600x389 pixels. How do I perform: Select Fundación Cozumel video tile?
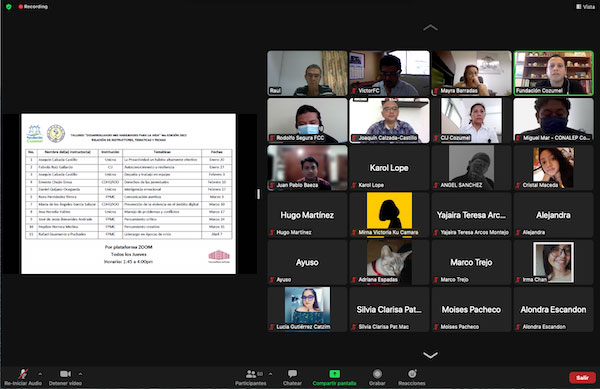[553, 73]
